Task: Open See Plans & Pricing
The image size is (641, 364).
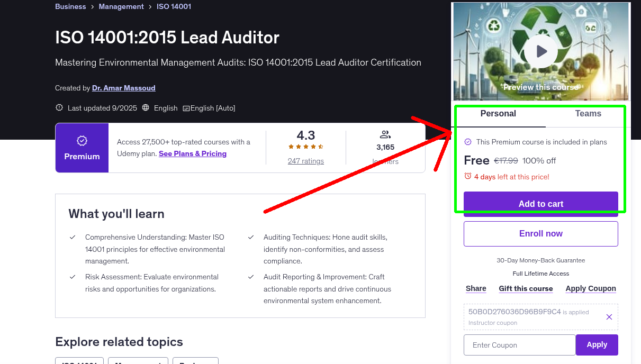Action: coord(193,153)
